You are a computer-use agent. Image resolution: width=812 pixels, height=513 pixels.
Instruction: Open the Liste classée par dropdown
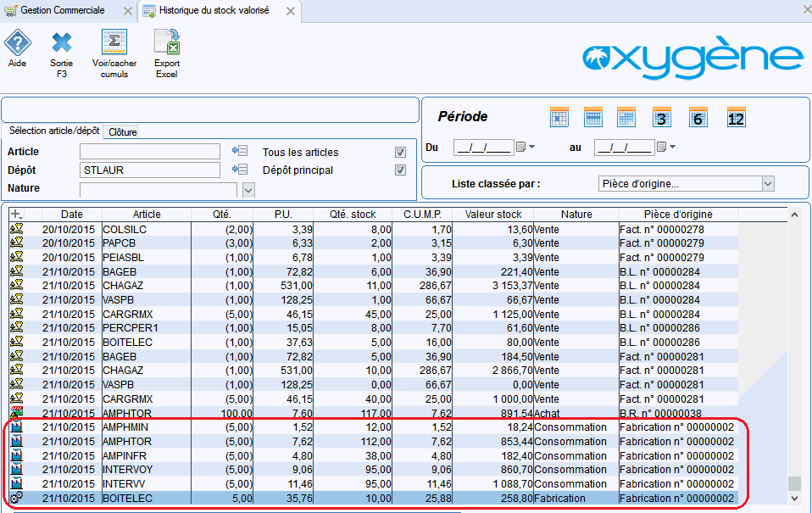[768, 183]
